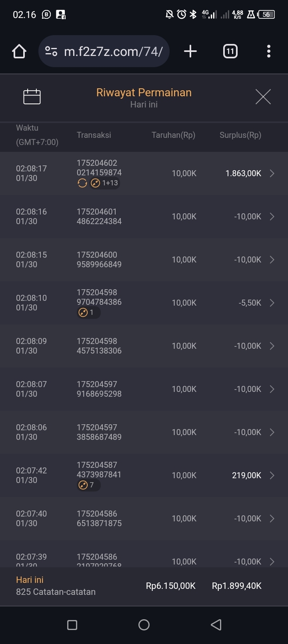
Task: Close the Riwayat Permainan panel
Action: [x=263, y=97]
